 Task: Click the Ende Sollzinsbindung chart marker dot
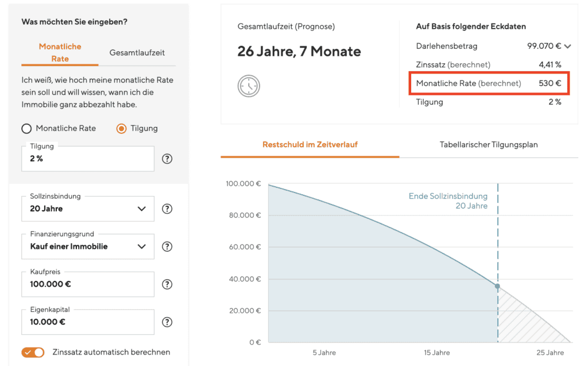(498, 286)
